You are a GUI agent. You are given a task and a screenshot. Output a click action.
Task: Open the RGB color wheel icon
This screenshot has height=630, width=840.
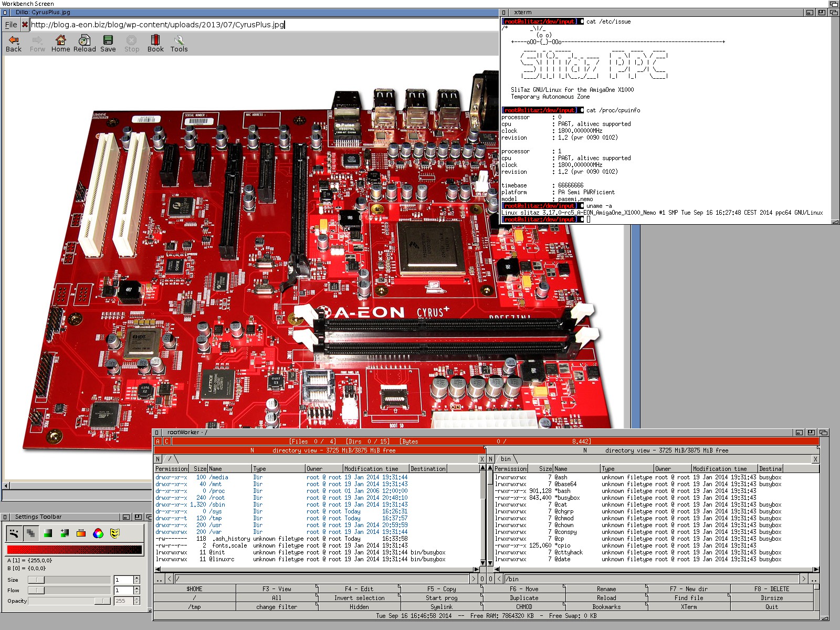(98, 534)
